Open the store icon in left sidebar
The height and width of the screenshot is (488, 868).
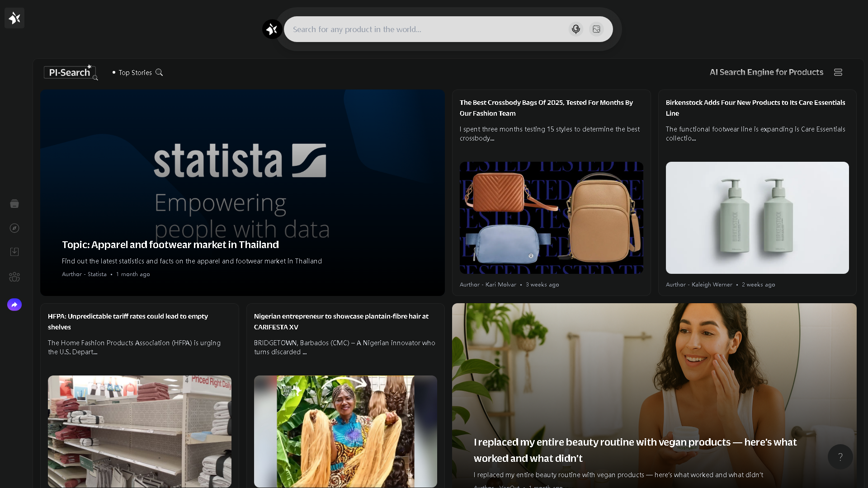coord(14,204)
